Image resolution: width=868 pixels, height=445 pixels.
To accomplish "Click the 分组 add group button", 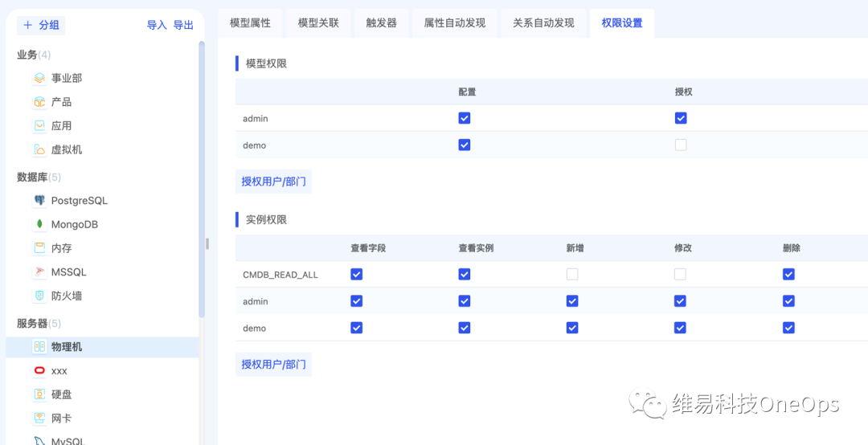I will 42,26.
